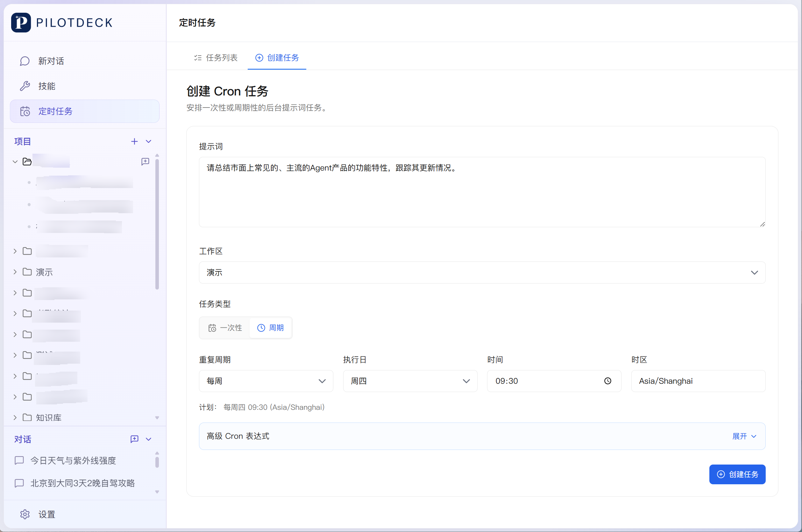Open the 重复周期 dropdown set to 每周
This screenshot has height=532, width=802.
pyautogui.click(x=266, y=381)
